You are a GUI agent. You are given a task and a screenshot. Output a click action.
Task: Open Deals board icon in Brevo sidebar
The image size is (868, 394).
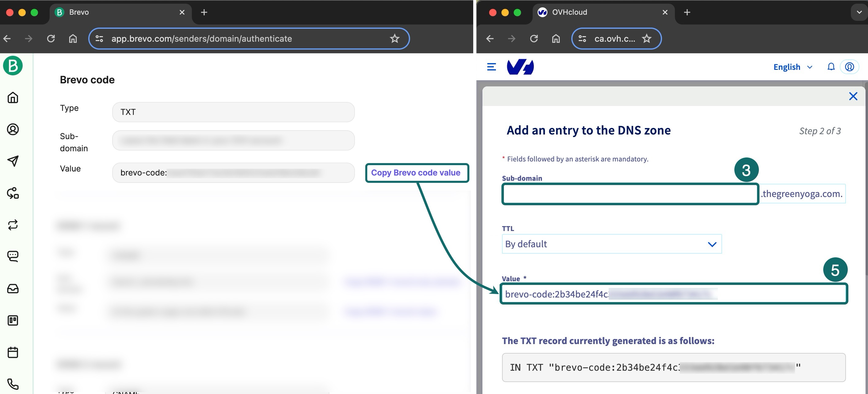[x=13, y=320]
